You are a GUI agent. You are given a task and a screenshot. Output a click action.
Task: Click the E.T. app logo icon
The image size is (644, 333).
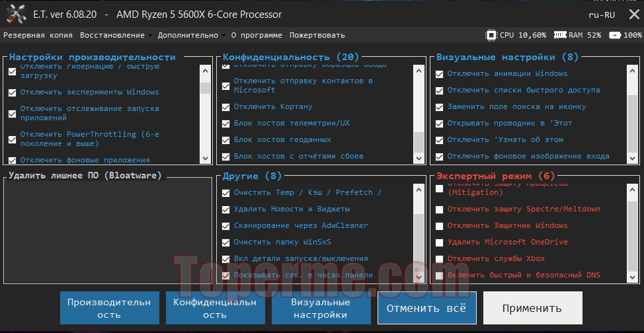(16, 15)
